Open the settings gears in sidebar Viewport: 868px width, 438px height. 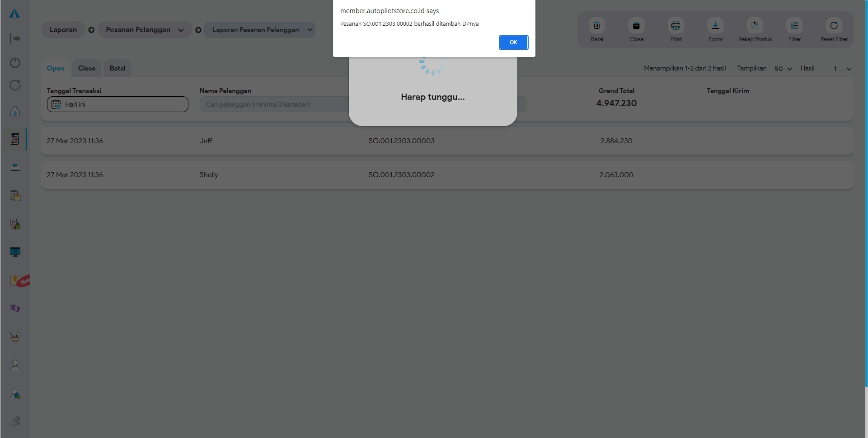(x=15, y=421)
